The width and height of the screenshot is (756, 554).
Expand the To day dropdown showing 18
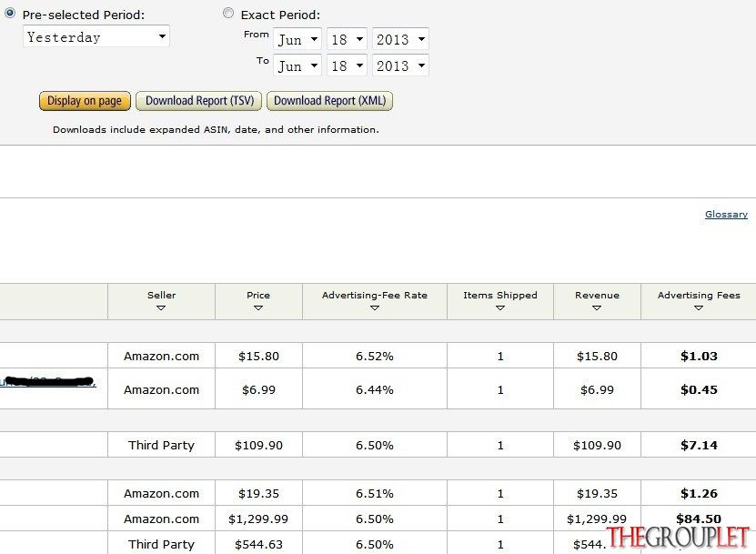coord(347,65)
